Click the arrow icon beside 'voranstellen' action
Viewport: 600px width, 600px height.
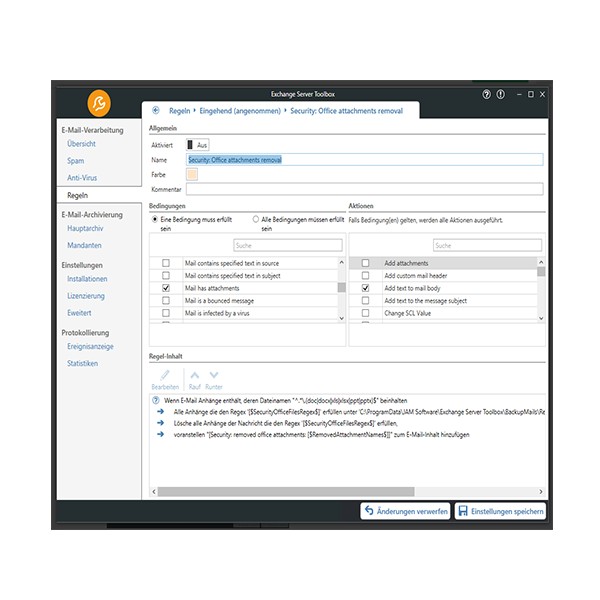(161, 434)
